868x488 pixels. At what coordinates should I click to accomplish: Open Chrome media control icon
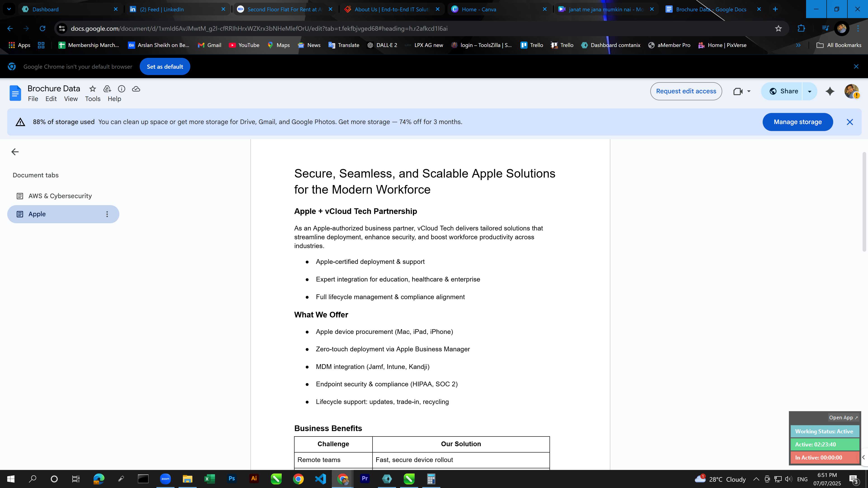825,29
